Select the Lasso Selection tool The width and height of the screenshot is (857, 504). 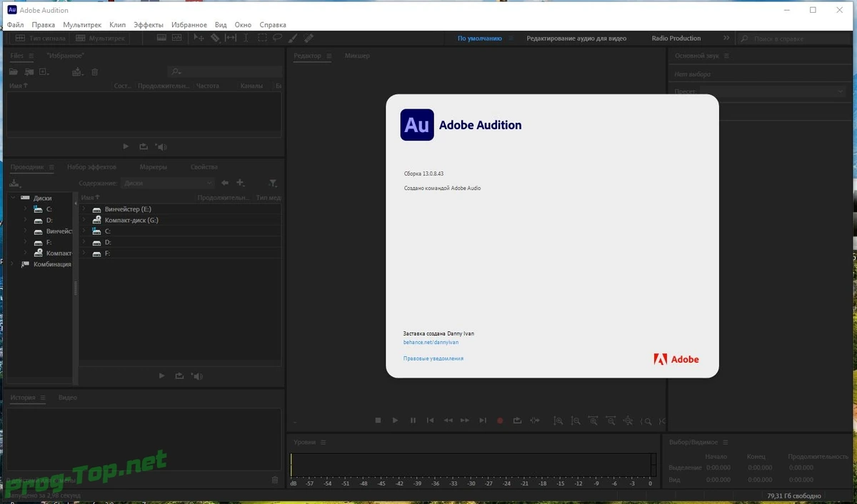click(277, 38)
